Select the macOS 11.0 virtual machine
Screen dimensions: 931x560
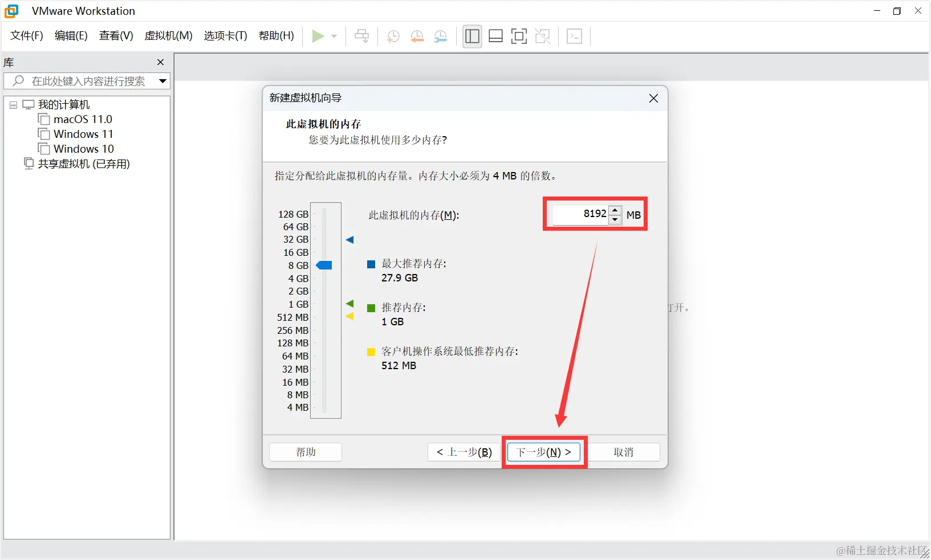[x=83, y=119]
